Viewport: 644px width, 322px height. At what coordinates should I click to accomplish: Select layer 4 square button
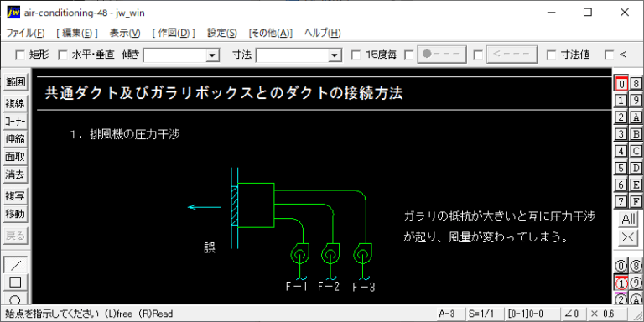[x=621, y=151]
